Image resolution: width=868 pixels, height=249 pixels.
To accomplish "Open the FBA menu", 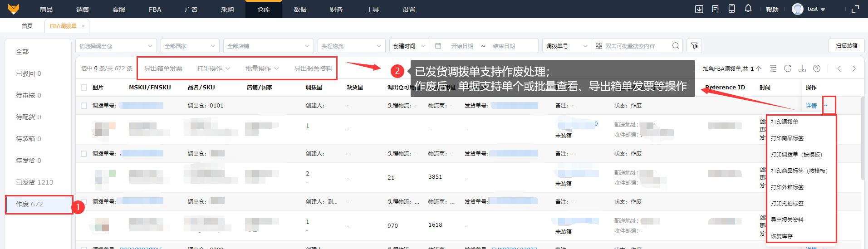I will pyautogui.click(x=155, y=9).
